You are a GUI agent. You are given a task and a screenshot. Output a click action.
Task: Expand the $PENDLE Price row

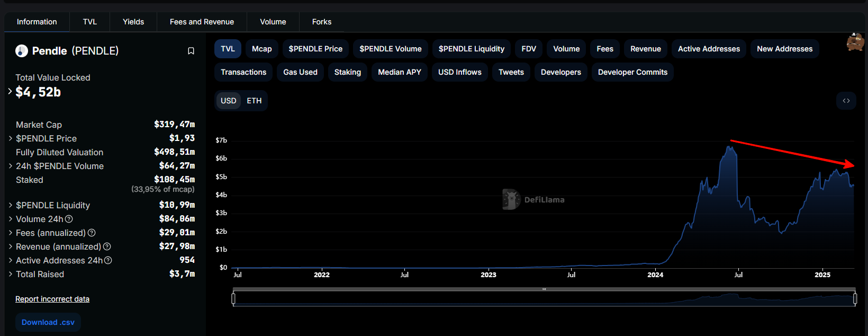click(x=11, y=138)
